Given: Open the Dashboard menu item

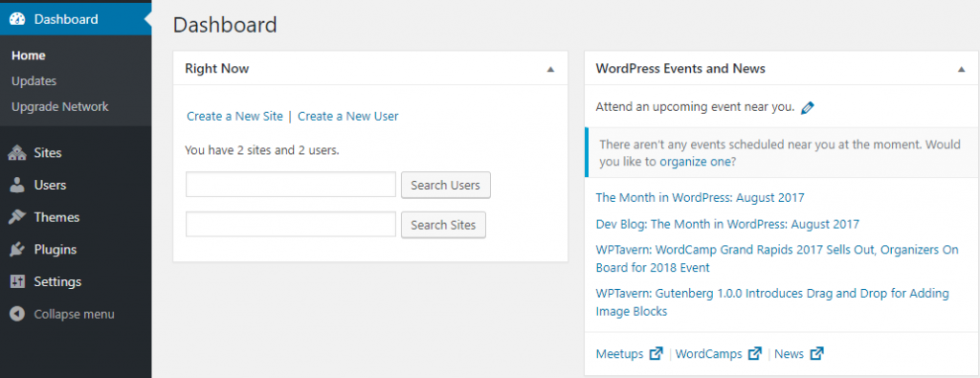Looking at the screenshot, I should (76, 19).
